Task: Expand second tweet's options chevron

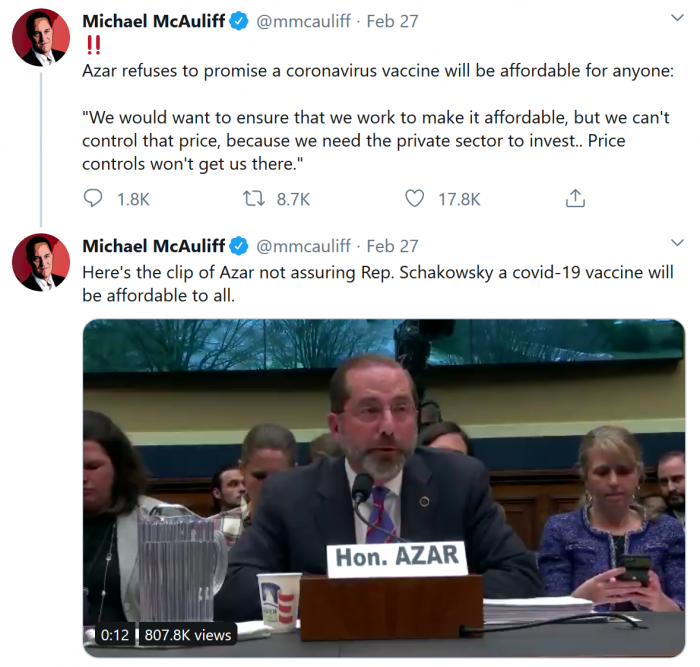Action: (677, 243)
